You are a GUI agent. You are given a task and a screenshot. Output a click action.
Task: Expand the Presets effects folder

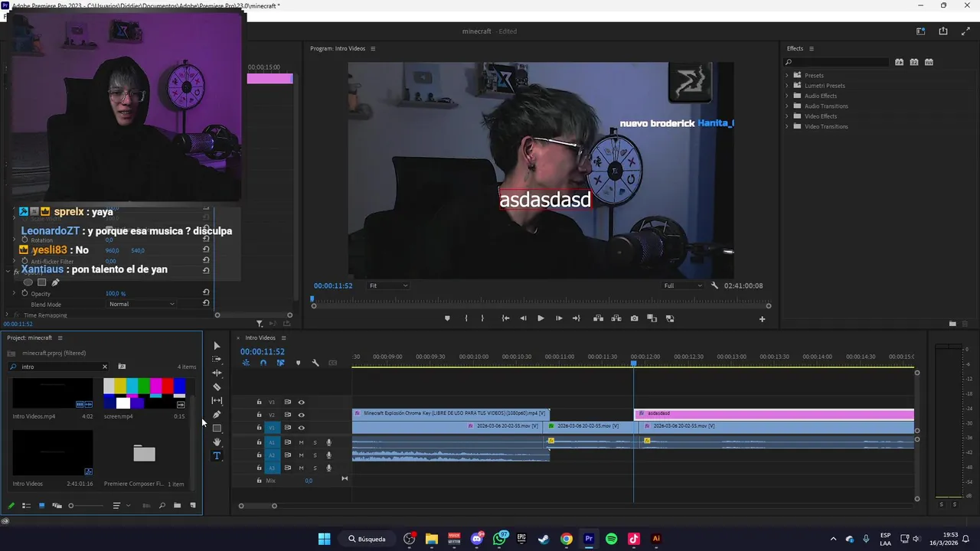pos(786,75)
